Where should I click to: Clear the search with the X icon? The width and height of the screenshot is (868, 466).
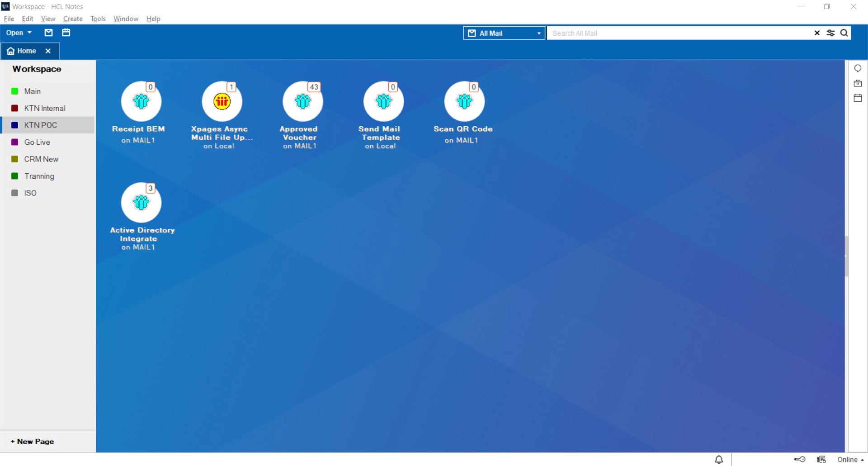[x=817, y=33]
